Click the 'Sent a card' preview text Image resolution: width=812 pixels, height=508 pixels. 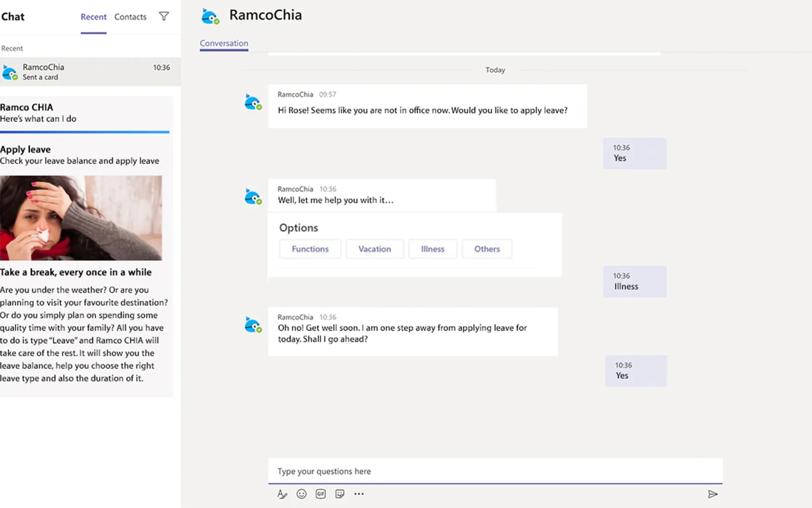tap(40, 77)
